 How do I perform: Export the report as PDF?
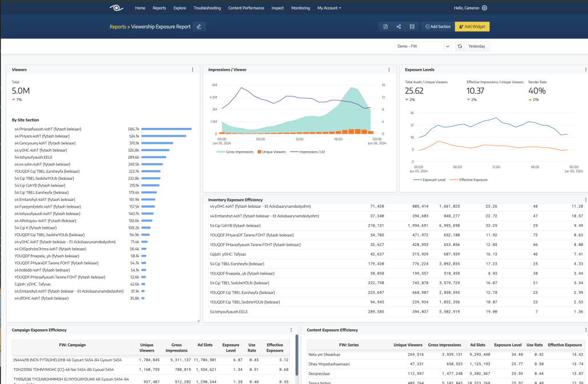click(x=385, y=26)
